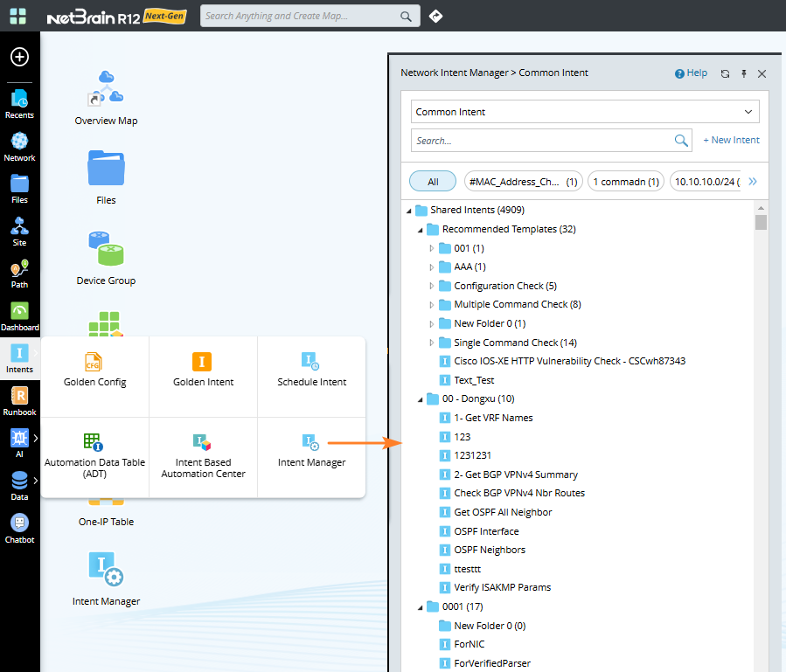The height and width of the screenshot is (672, 786).
Task: Open the large Intent Manager desktop icon
Action: (106, 578)
